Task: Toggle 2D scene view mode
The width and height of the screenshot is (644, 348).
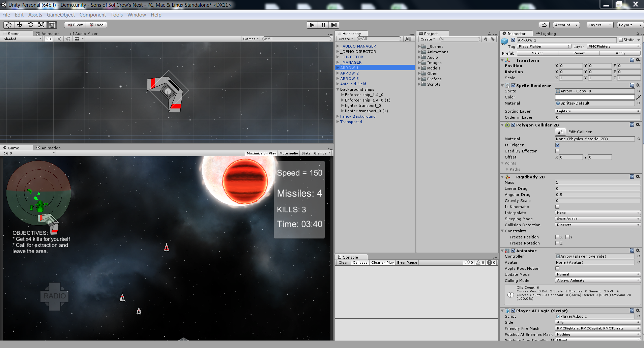Action: [x=49, y=39]
